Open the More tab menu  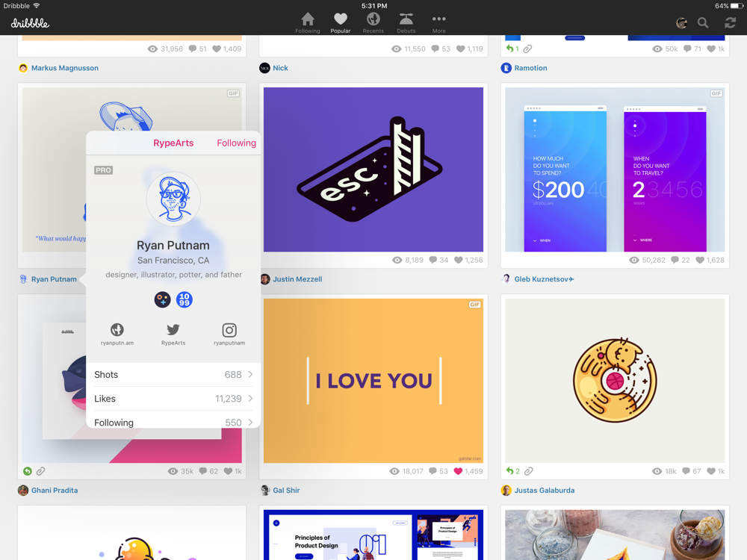tap(438, 22)
